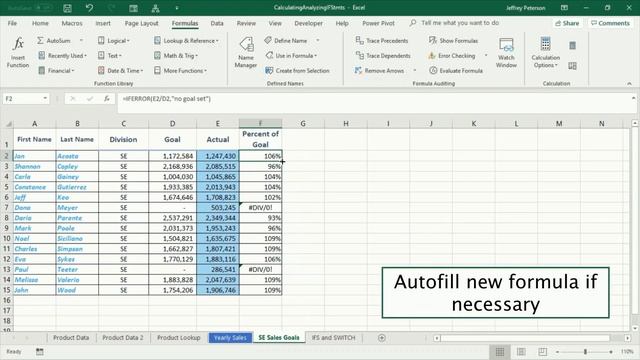640x360 pixels.
Task: Collapse the ribbon with the chevron
Action: coord(629,84)
